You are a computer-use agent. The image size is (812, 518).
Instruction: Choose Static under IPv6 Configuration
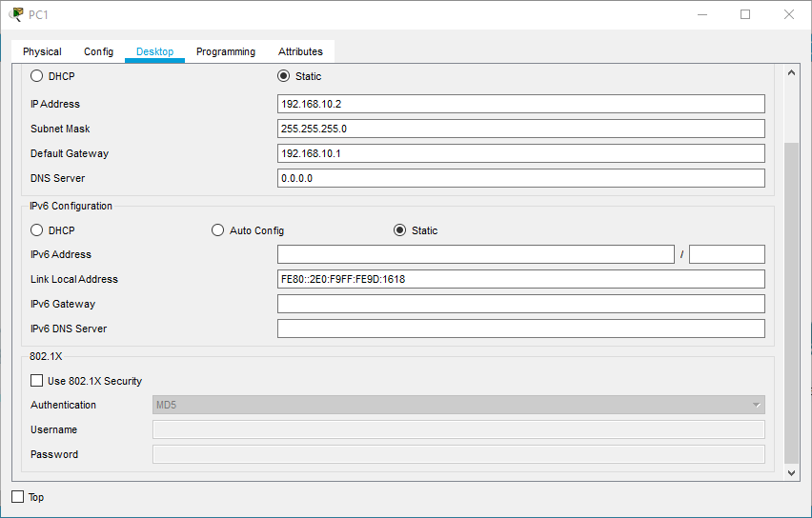[x=399, y=230]
